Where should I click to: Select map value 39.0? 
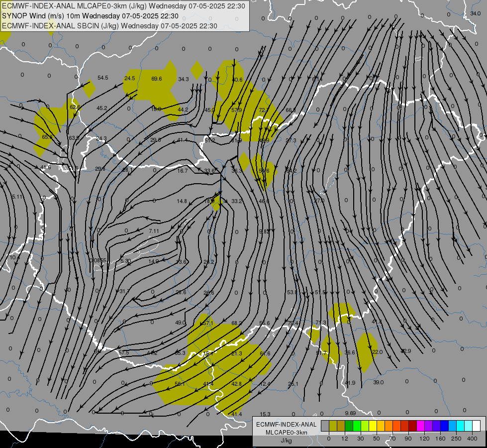[378, 382]
